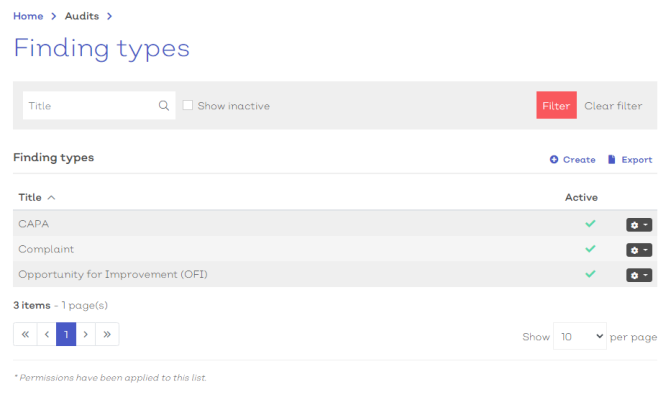Go to previous page arrow
671x400 pixels.
[47, 334]
